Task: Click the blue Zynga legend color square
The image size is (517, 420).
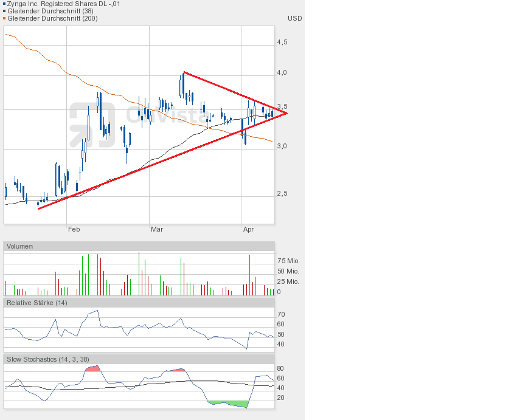Action: pyautogui.click(x=4, y=4)
